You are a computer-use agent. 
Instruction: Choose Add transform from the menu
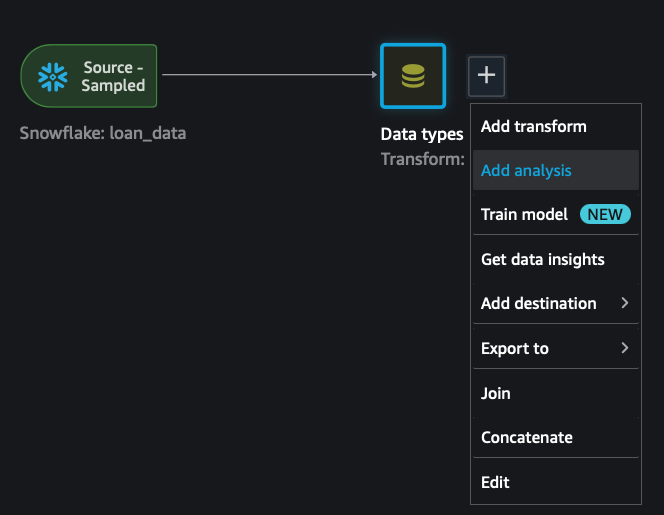tap(533, 126)
